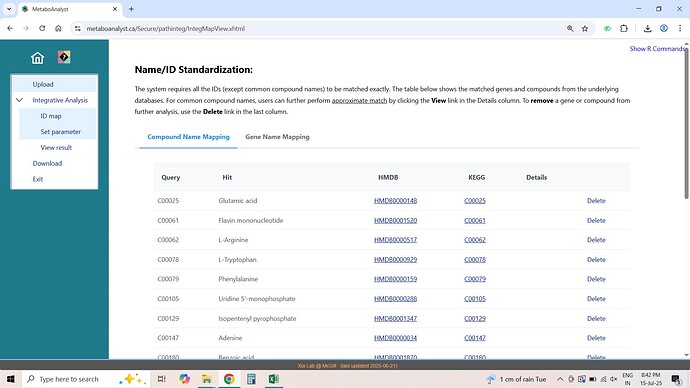Click the diamond logo icon beside home

(x=64, y=57)
